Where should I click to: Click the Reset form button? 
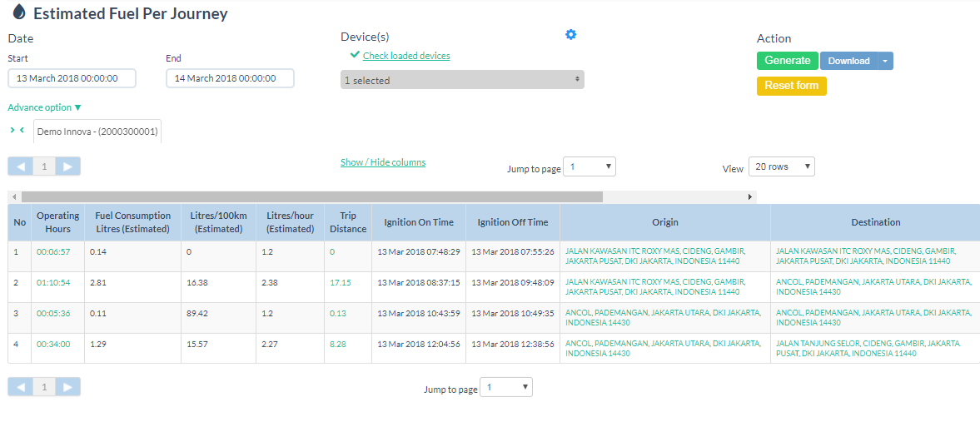coord(791,86)
